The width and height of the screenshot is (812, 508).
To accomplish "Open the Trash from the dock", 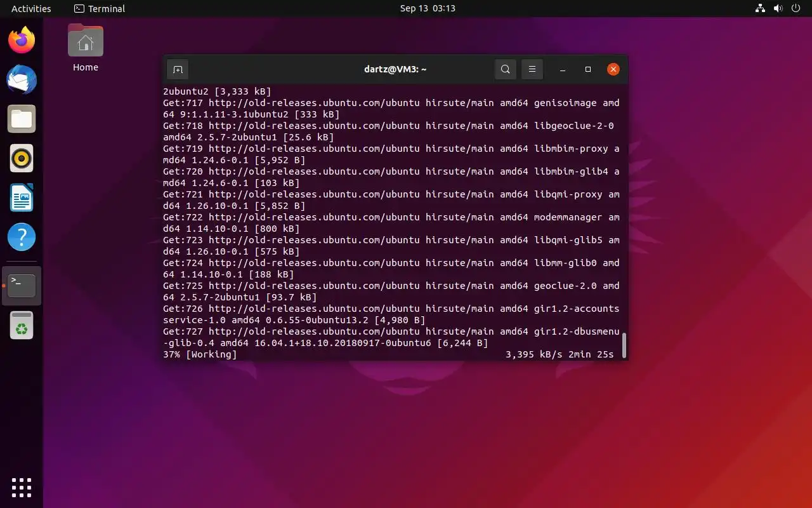I will (x=22, y=325).
